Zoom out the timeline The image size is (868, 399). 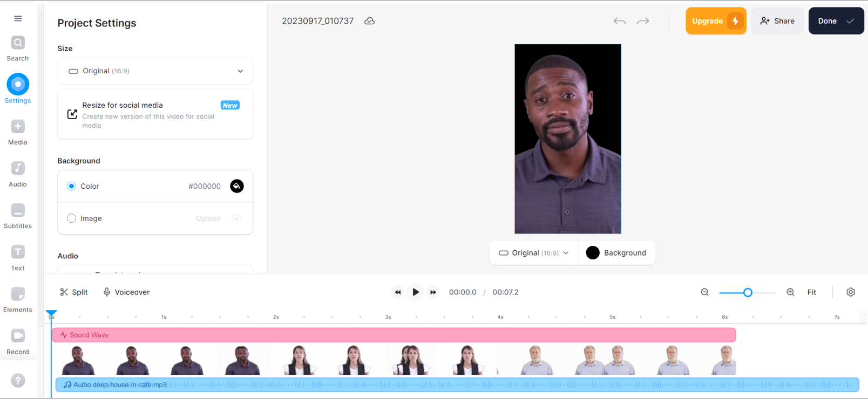pyautogui.click(x=704, y=292)
